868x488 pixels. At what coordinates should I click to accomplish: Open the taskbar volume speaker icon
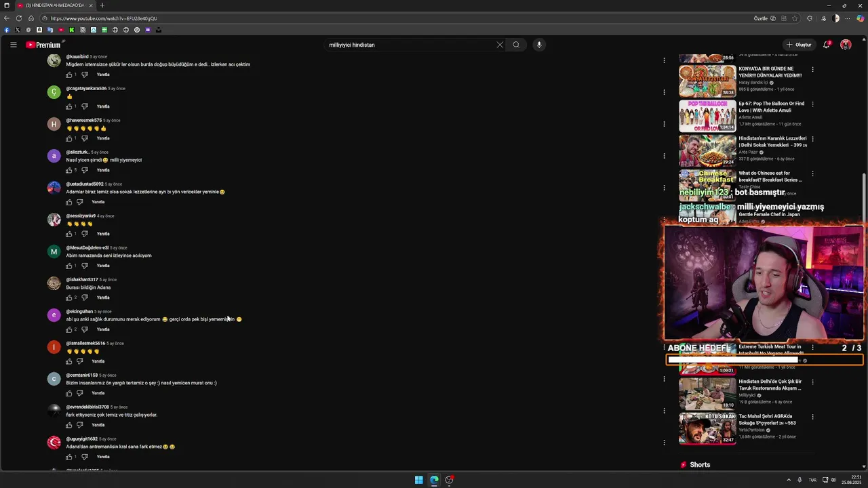[833, 480]
